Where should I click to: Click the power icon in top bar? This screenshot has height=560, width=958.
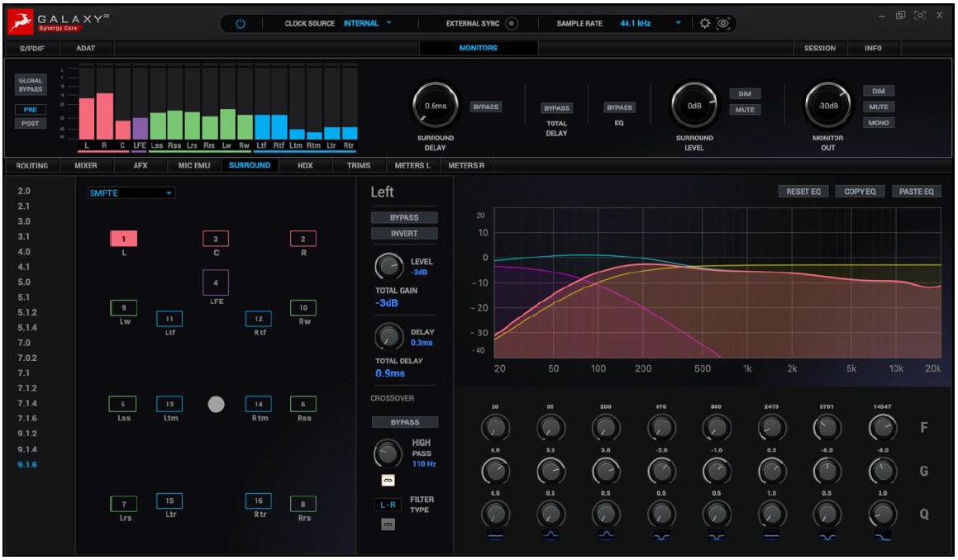(x=241, y=23)
